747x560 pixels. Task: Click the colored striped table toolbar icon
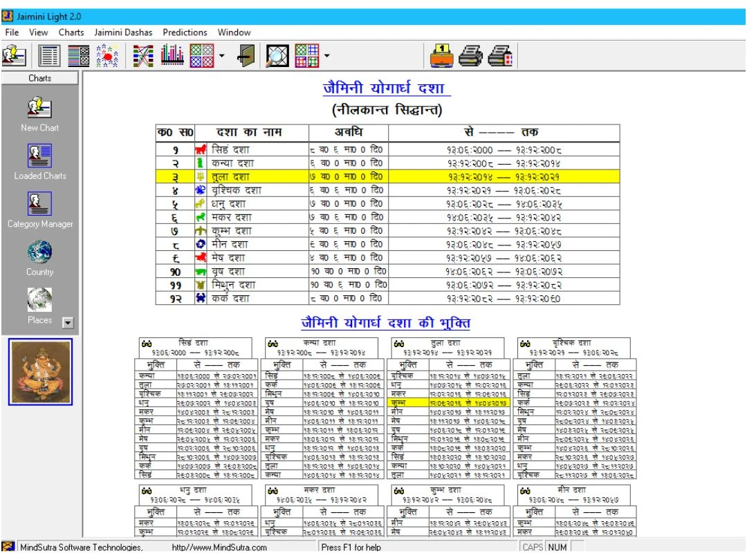click(x=78, y=55)
